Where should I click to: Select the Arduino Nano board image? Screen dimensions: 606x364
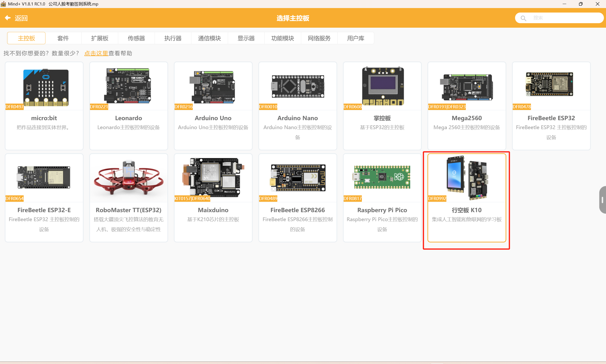pos(298,86)
